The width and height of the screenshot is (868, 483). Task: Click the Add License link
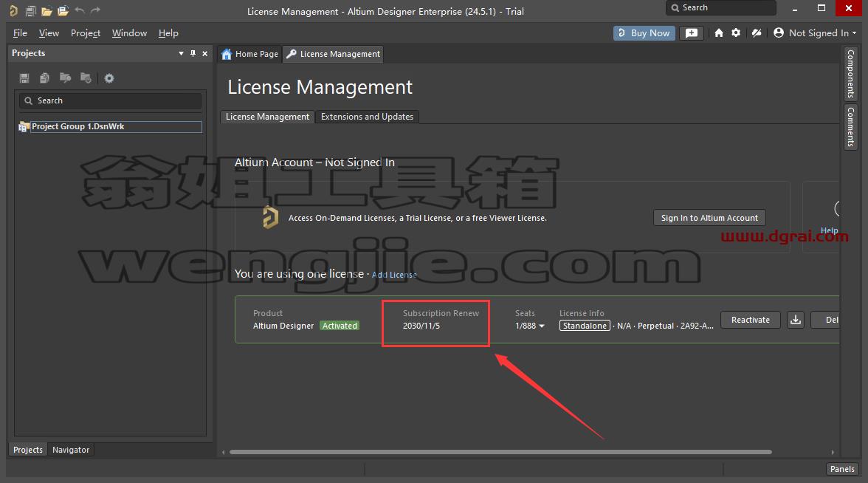pos(394,275)
